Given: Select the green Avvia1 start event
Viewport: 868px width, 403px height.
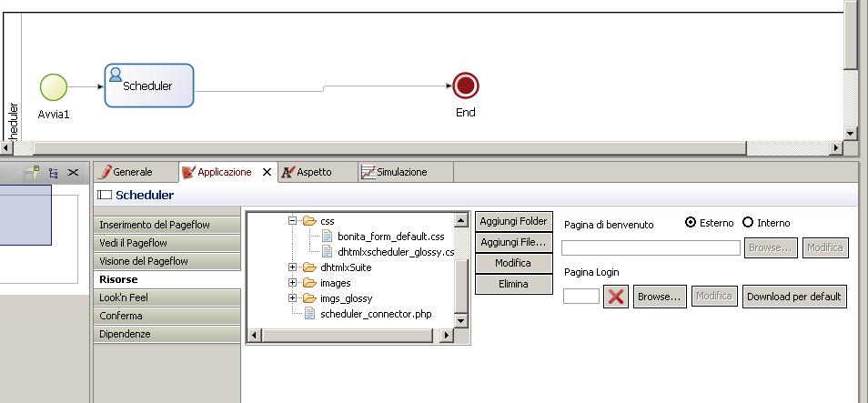Looking at the screenshot, I should coord(54,87).
